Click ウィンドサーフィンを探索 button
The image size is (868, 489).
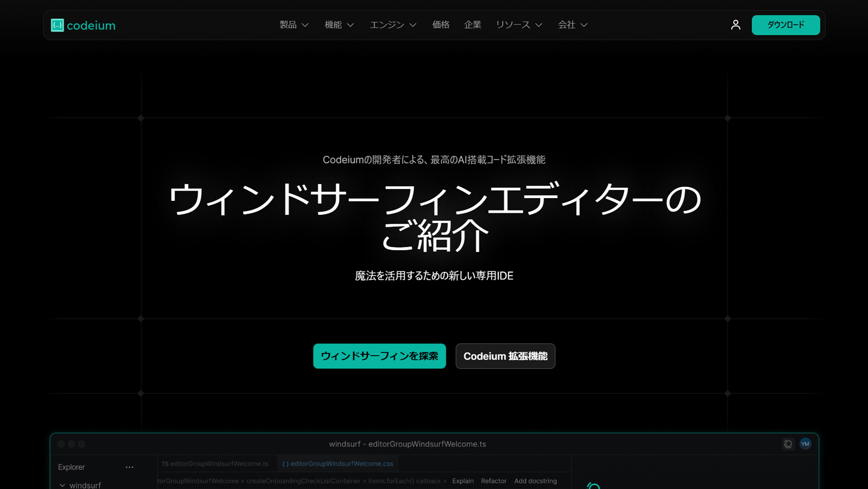[x=379, y=356]
